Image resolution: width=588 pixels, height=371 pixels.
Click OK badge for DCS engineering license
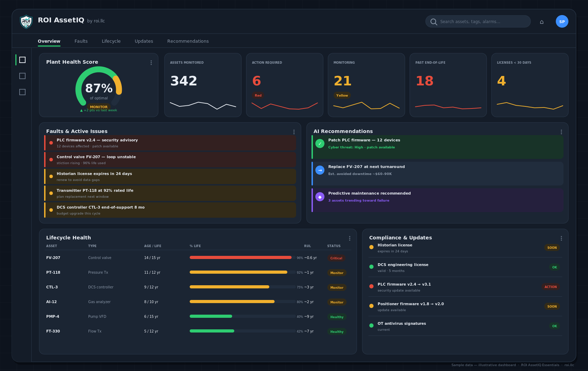point(554,267)
